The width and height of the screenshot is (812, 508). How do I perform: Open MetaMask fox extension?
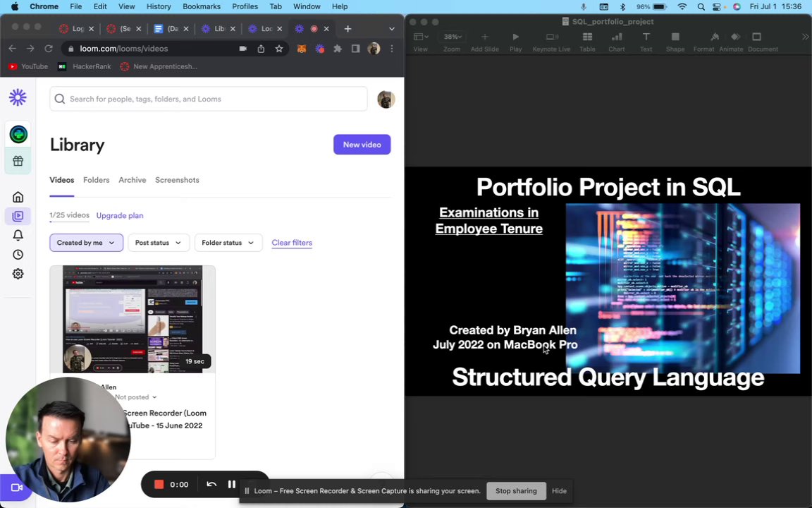click(302, 49)
